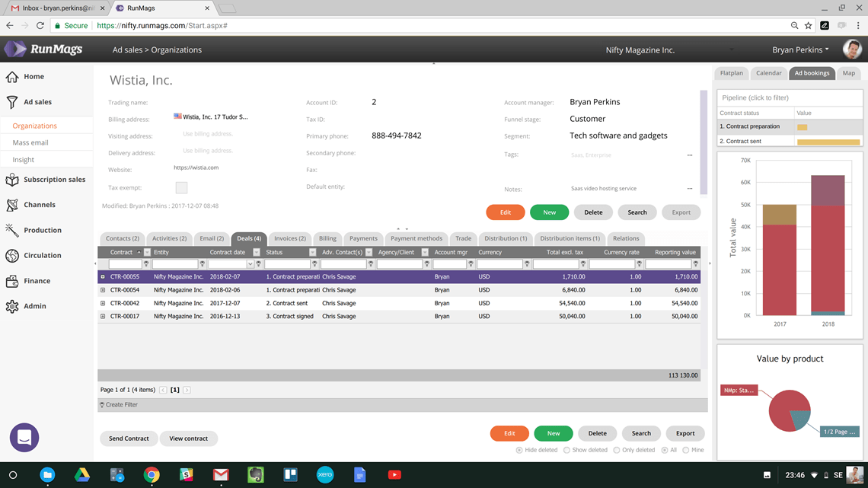
Task: Open Evernote from taskbar
Action: click(255, 475)
